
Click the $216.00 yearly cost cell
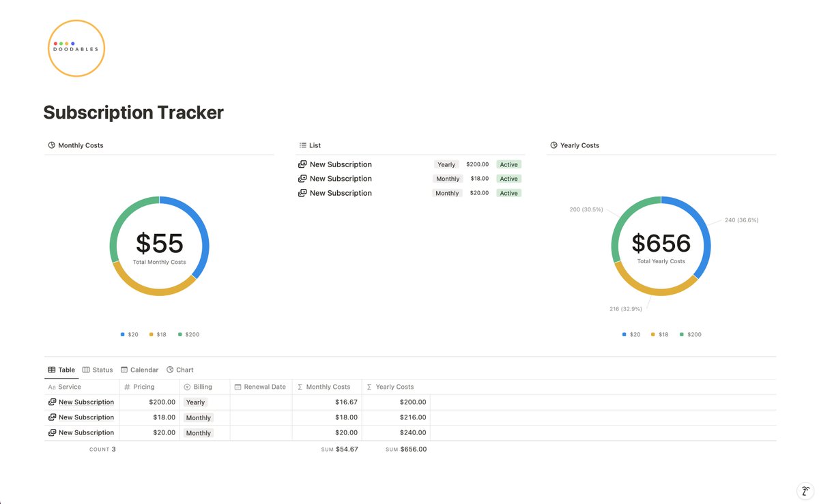[396, 417]
